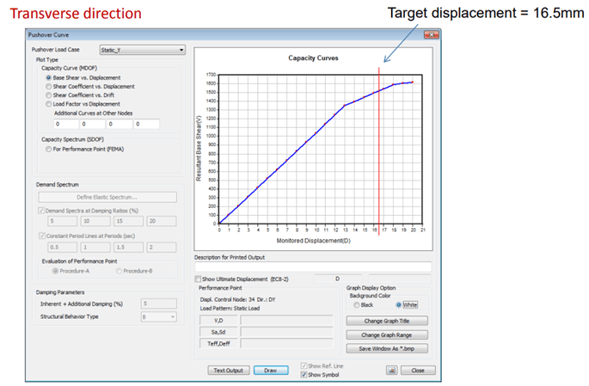Click the Description for Printed Output field
This screenshot has width=589, height=386.
point(313,267)
